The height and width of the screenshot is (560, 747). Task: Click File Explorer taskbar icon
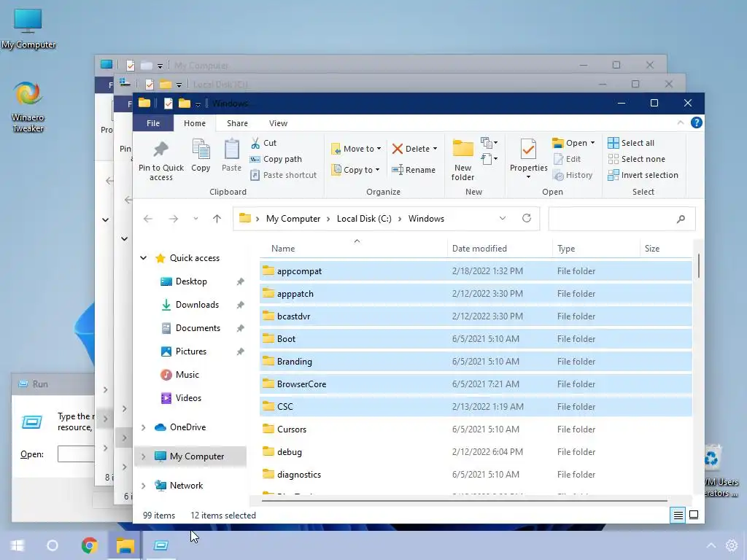(x=125, y=545)
